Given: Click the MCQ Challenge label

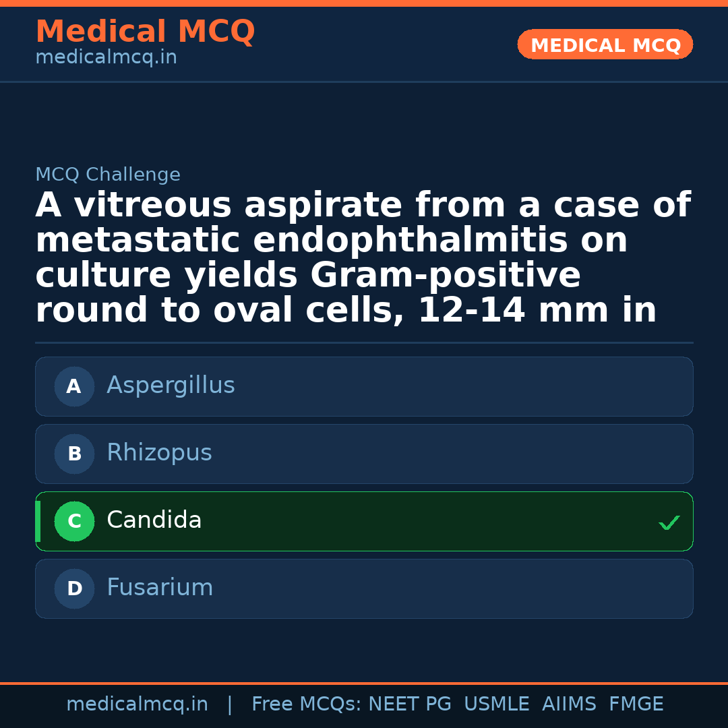Looking at the screenshot, I should pos(108,175).
